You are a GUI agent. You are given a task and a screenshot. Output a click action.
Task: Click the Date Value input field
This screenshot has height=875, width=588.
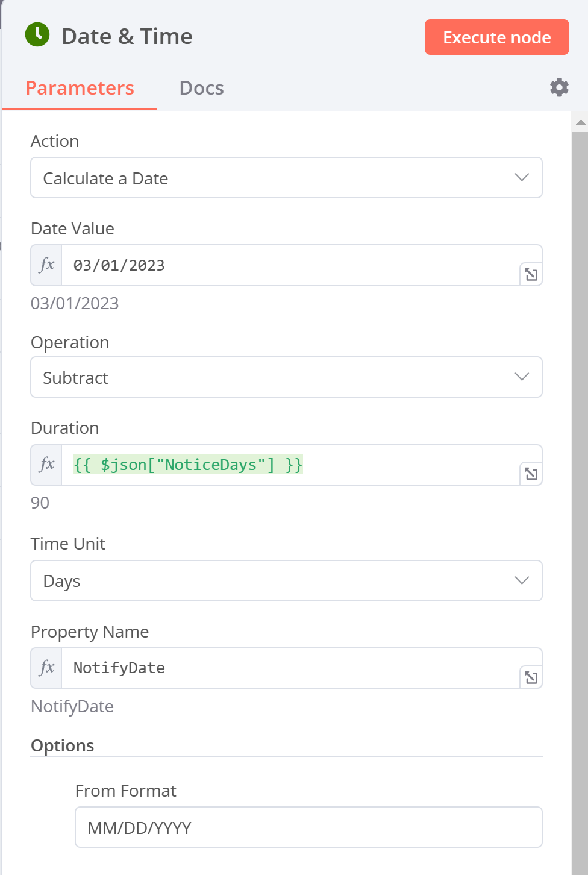click(289, 265)
